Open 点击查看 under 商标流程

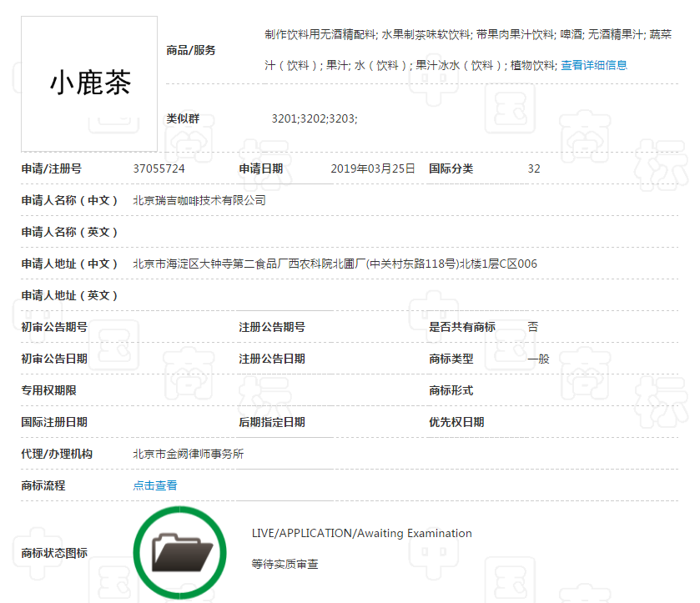tap(154, 485)
